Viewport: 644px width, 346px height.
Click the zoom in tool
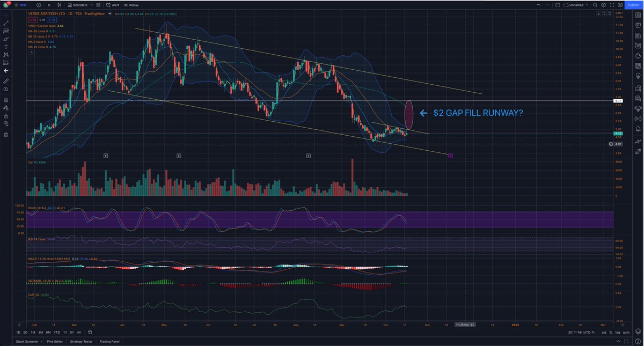[6, 89]
